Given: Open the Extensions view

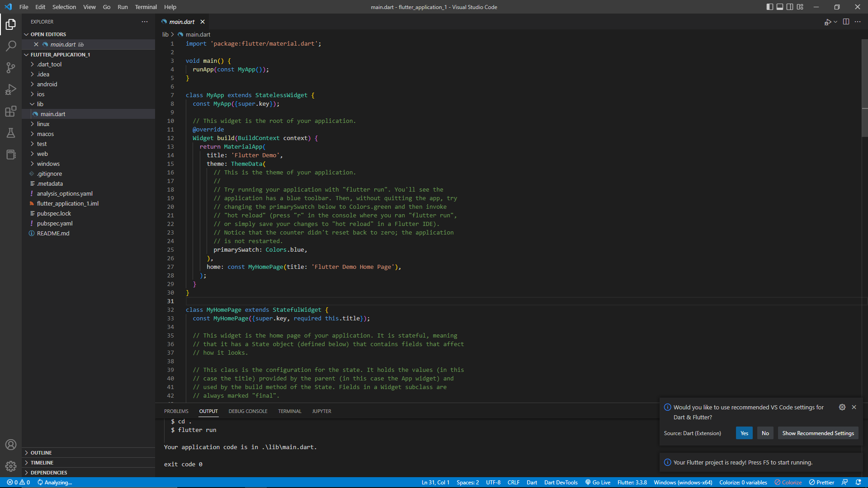Looking at the screenshot, I should tap(11, 111).
